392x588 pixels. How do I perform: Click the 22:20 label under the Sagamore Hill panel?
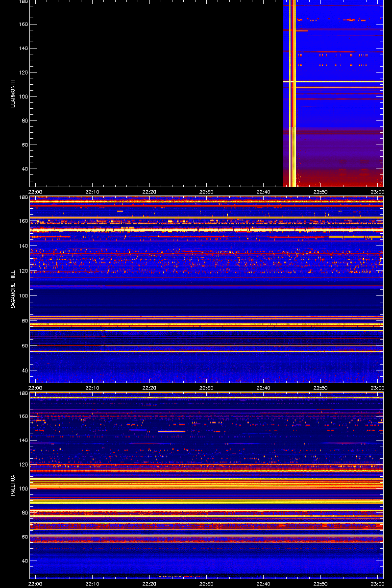click(x=149, y=388)
